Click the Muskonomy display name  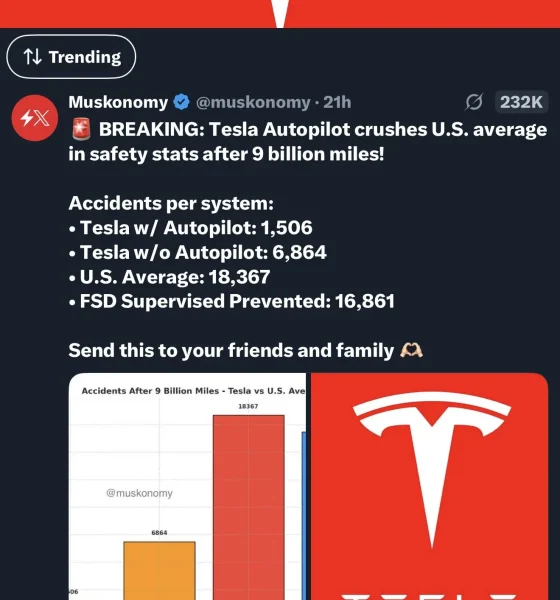coord(118,102)
